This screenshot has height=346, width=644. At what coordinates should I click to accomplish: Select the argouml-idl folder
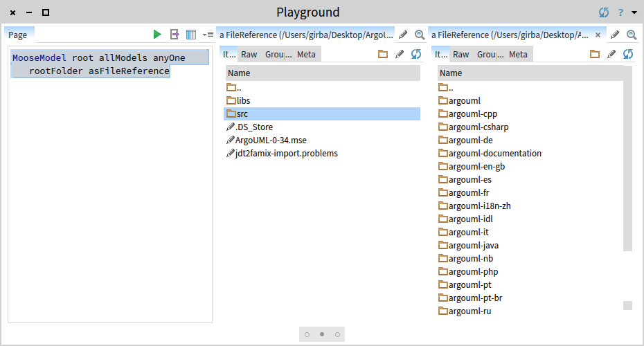(530, 219)
